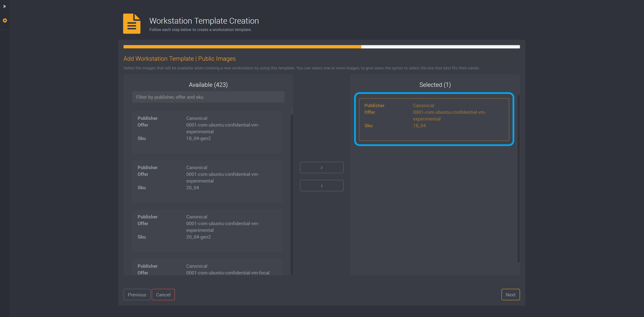
Task: Click the Workstation Template Creation title
Action: point(204,21)
